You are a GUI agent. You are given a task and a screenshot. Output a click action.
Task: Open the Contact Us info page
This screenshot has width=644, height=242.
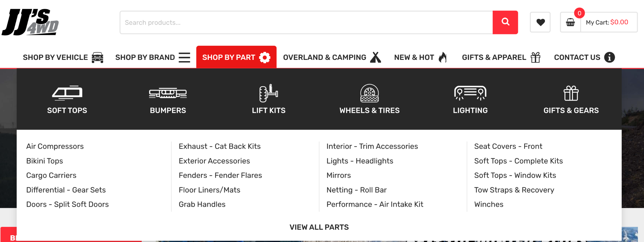(x=584, y=57)
